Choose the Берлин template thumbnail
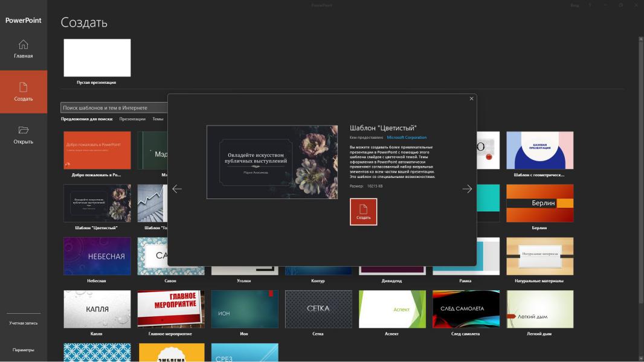 (x=539, y=203)
